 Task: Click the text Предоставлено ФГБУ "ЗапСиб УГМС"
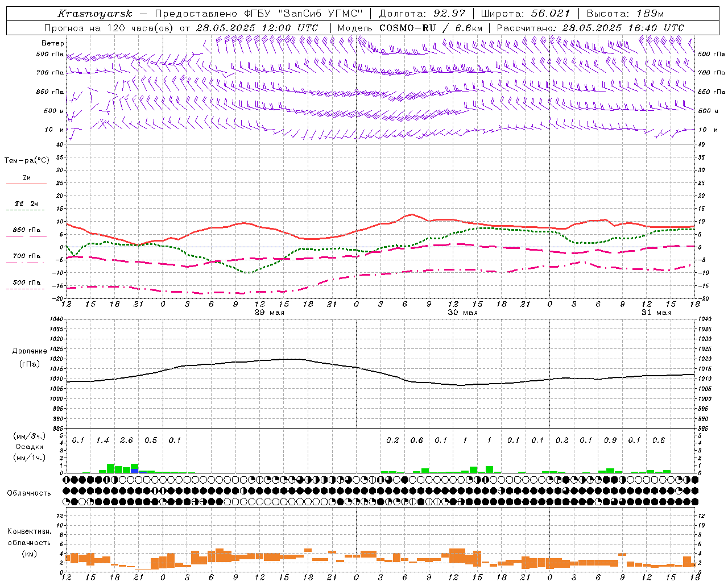(x=259, y=14)
